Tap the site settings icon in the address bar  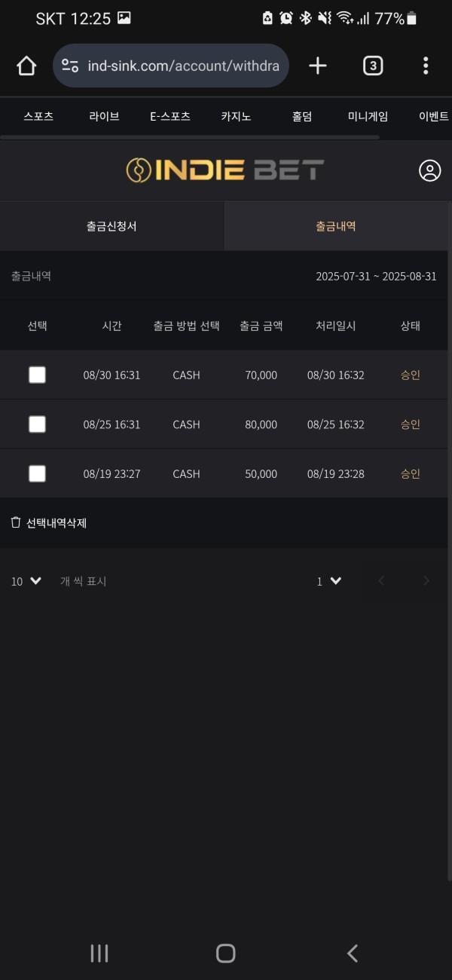[x=69, y=66]
